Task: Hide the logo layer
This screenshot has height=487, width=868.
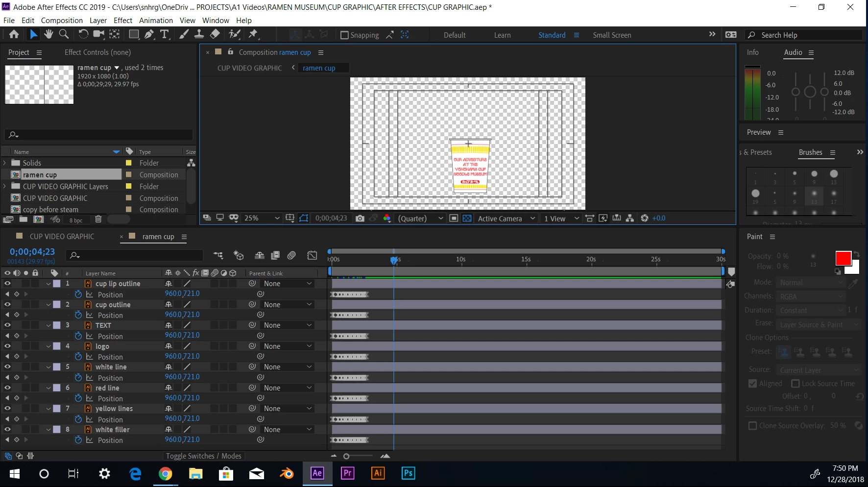Action: pos(7,346)
